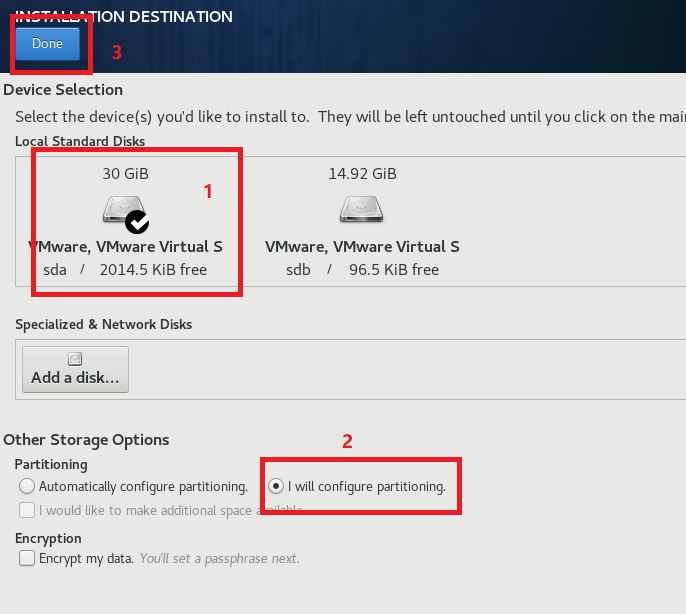Click the '30 GiB' size label

126,174
